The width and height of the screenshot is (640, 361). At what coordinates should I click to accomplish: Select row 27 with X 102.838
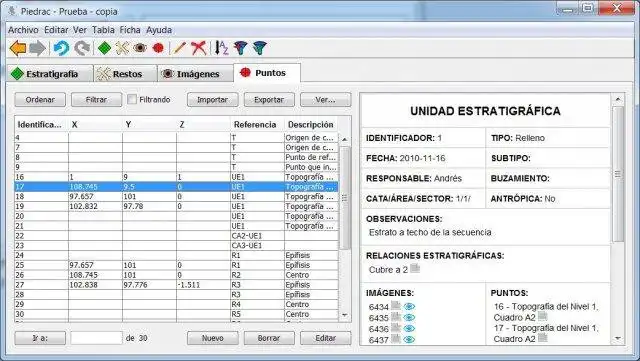click(x=176, y=285)
